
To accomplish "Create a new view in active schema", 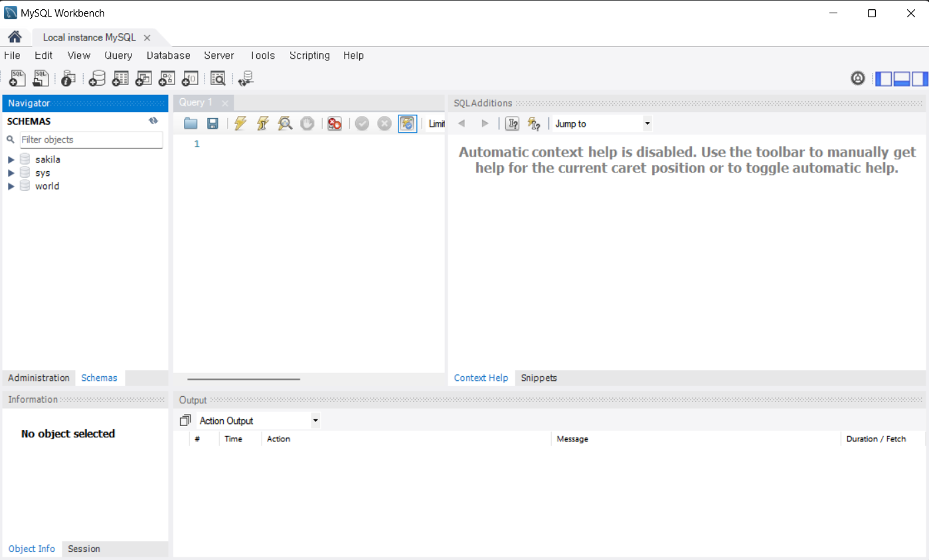I will pyautogui.click(x=143, y=78).
